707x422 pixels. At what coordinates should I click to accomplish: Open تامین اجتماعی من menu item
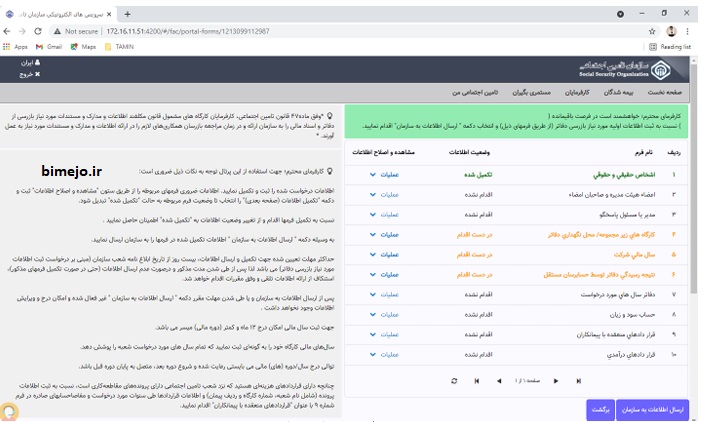click(x=475, y=92)
